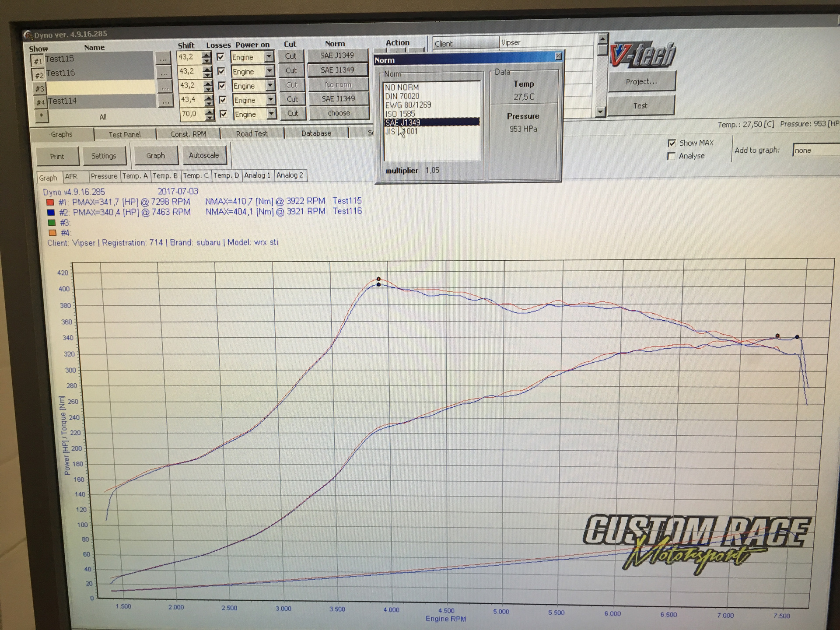Open Power on dropdown for Test116
The width and height of the screenshot is (840, 630).
[270, 71]
